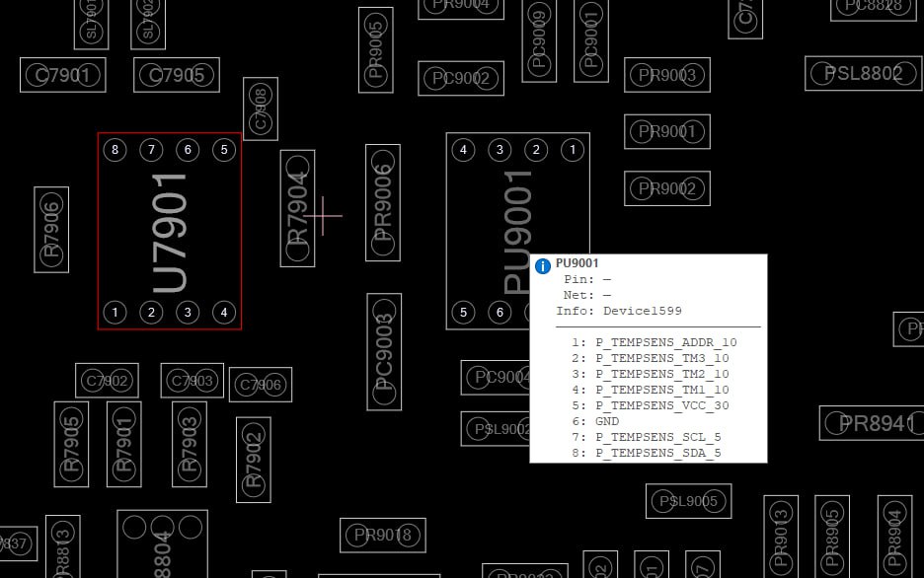Select capacitor PC9009
The height and width of the screenshot is (578, 924).
539,40
